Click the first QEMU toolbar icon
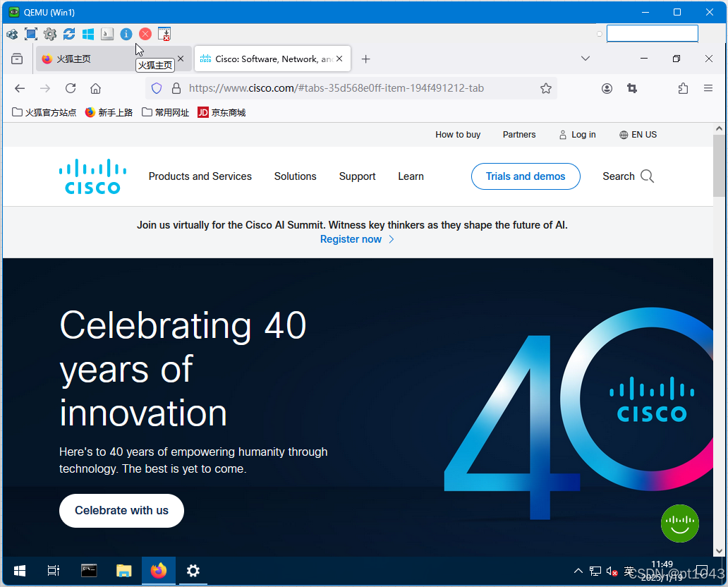This screenshot has width=728, height=587. point(12,34)
